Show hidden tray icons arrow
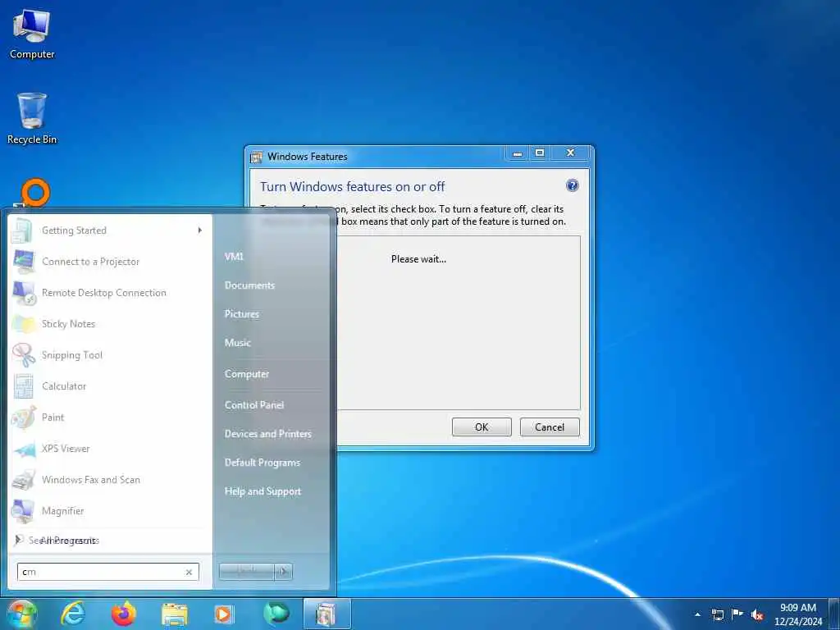This screenshot has width=840, height=630. coord(697,614)
